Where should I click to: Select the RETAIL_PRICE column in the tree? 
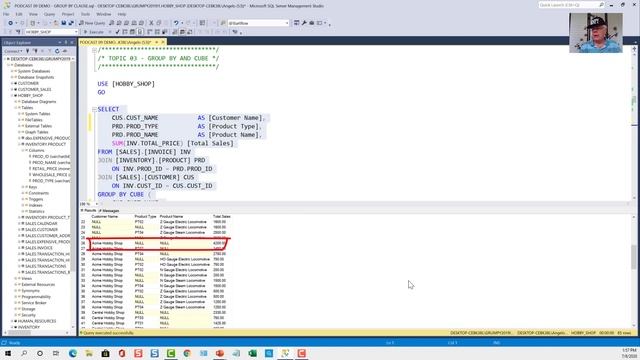[x=51, y=169]
